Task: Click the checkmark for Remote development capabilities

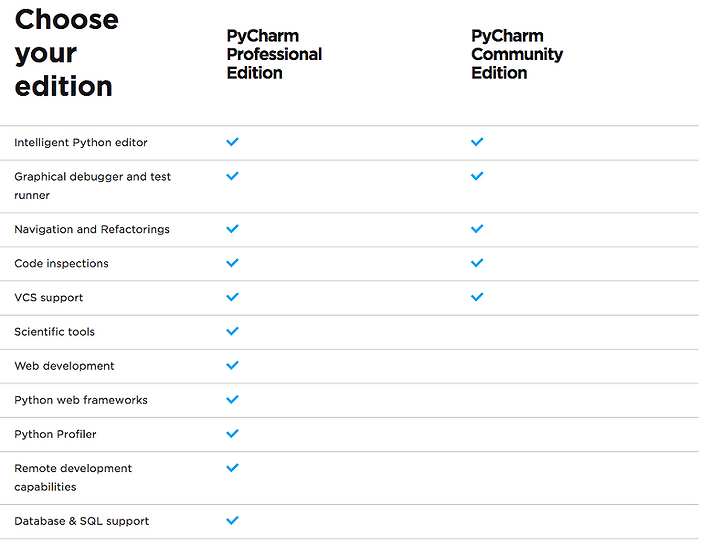Action: click(x=232, y=468)
